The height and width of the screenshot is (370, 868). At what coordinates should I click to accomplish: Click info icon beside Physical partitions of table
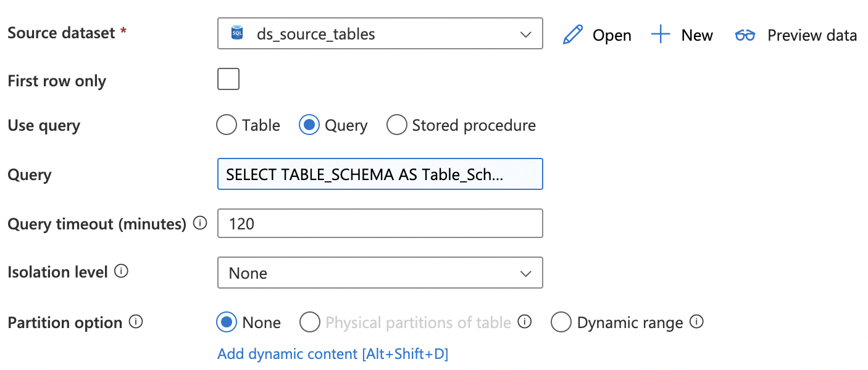525,322
